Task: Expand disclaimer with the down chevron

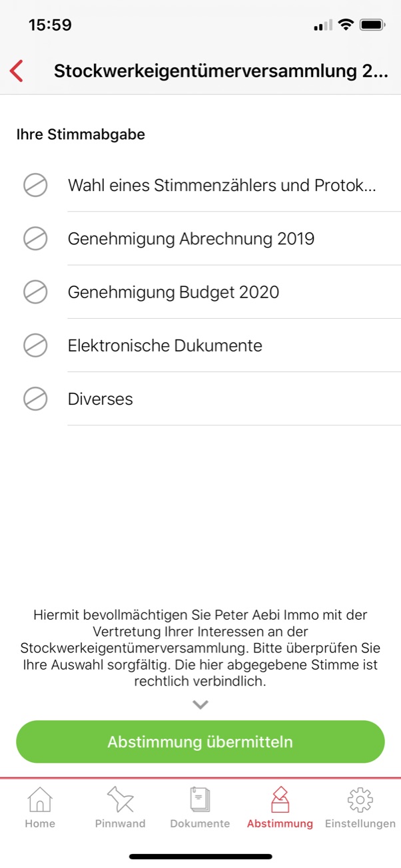Action: (x=200, y=704)
